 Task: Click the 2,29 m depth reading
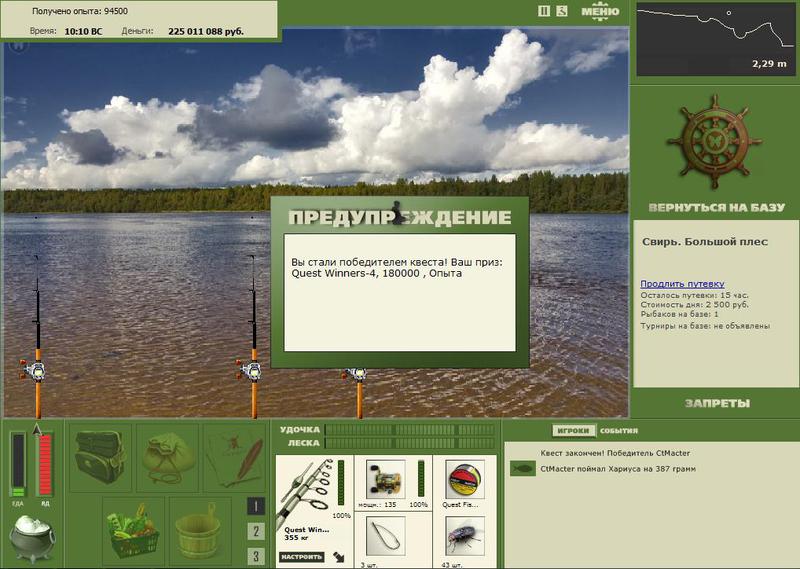(x=769, y=64)
